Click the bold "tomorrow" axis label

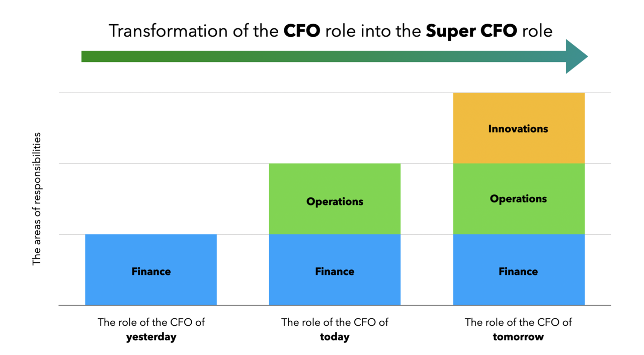(x=518, y=337)
